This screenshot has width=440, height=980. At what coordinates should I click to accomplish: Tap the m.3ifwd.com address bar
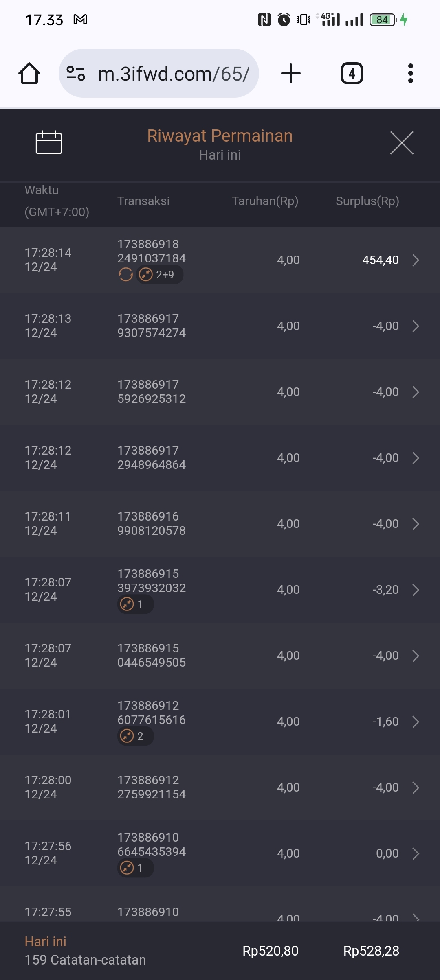click(x=173, y=74)
